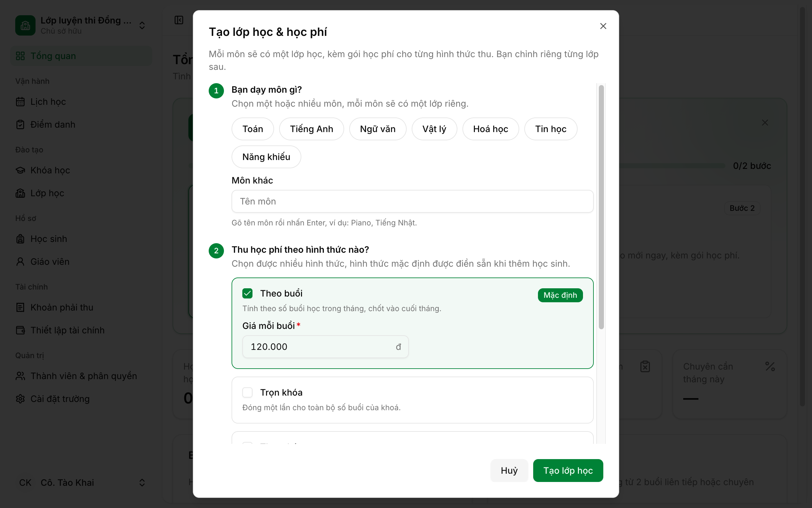Click the Thiết lập tài chính wallet icon
The height and width of the screenshot is (508, 812).
21,330
